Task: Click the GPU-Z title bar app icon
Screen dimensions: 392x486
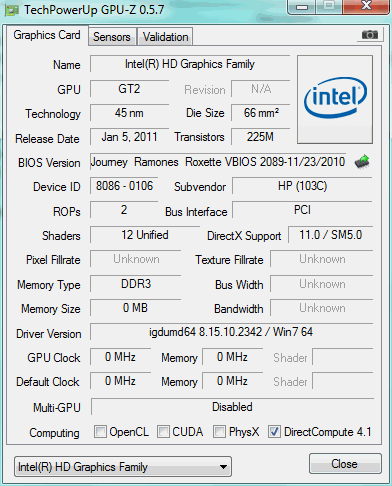Action: [x=12, y=10]
